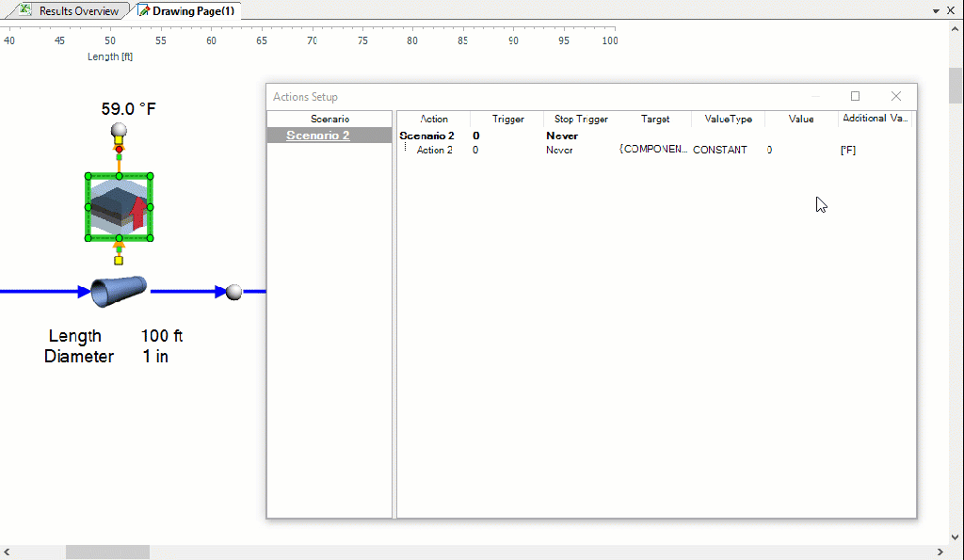
Task: Open the {COMPONEN... Target cell
Action: click(x=653, y=150)
